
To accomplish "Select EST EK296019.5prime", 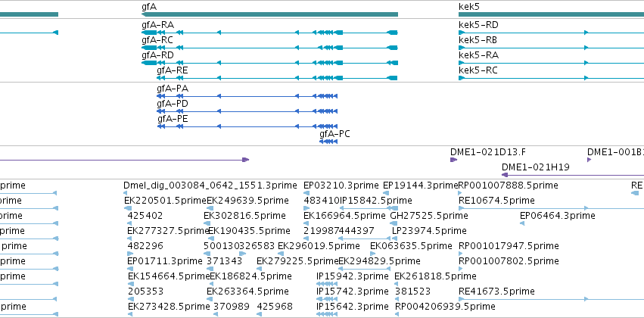I will [x=319, y=247].
